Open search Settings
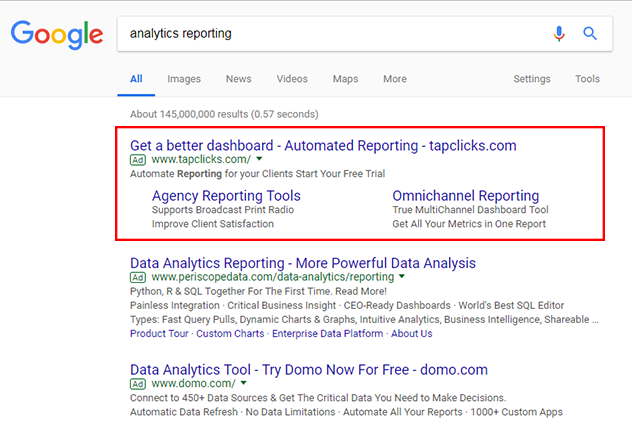The height and width of the screenshot is (428, 632). (532, 79)
